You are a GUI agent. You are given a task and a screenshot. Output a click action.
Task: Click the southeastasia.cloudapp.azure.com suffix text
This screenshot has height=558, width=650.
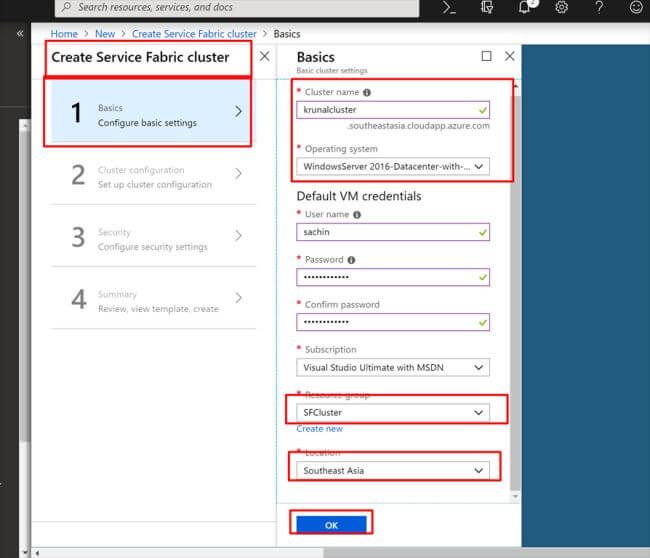coord(419,126)
